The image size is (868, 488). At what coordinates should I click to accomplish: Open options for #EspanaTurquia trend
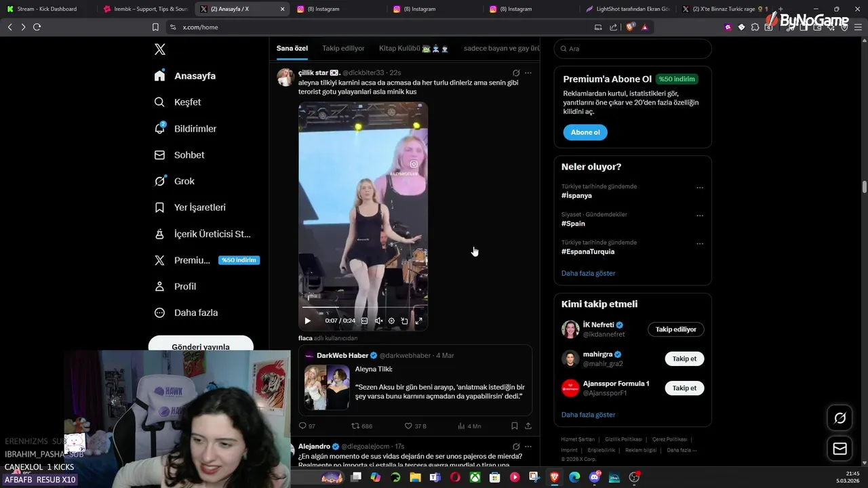pos(700,243)
